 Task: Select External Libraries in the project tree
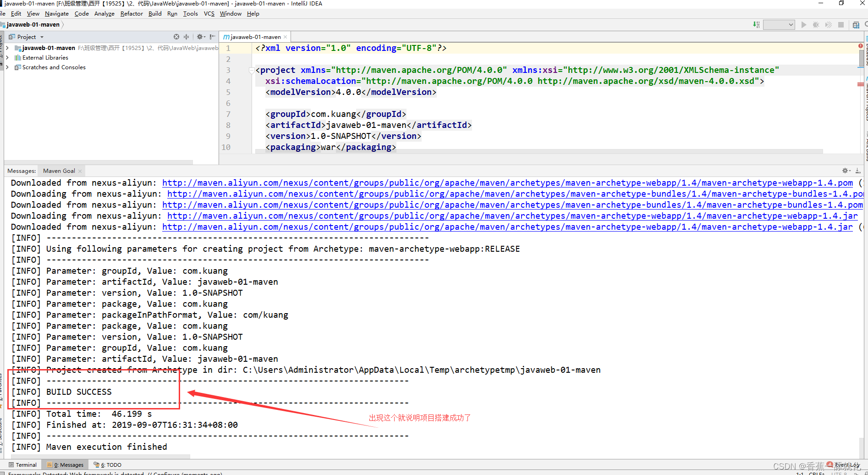45,57
